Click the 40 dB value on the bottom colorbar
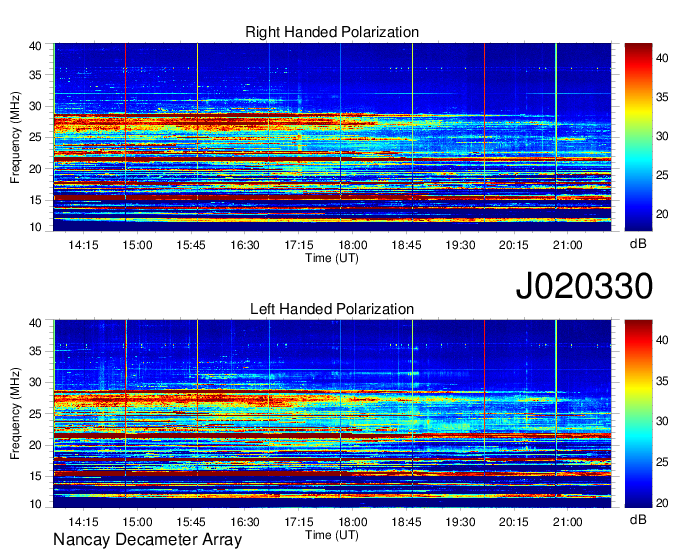 662,340
